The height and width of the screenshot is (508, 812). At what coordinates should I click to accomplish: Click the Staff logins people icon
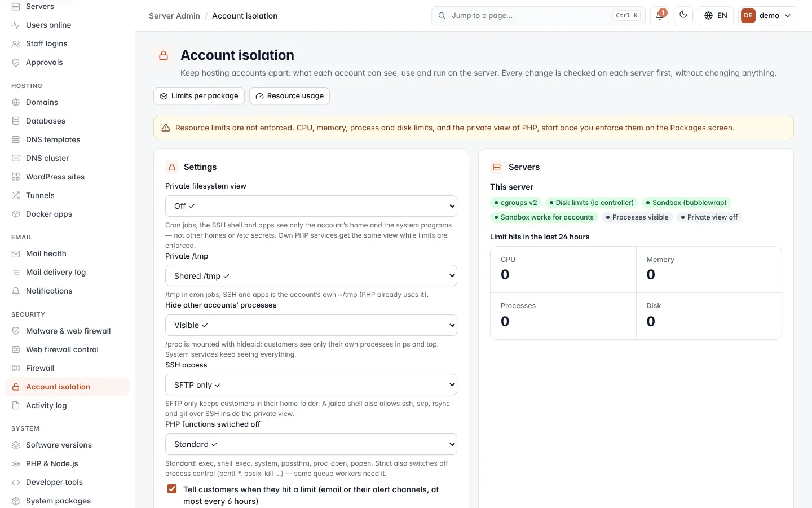(16, 43)
